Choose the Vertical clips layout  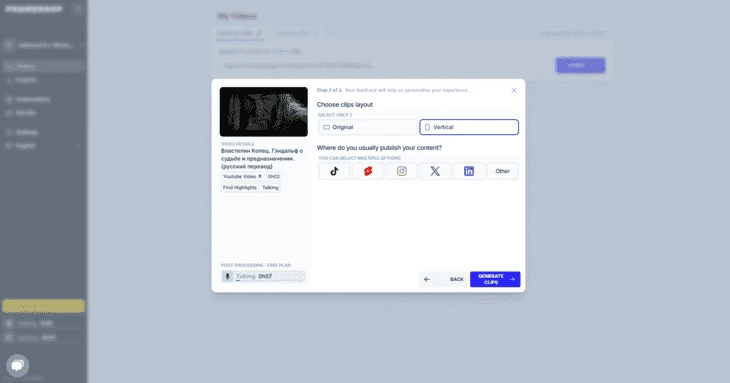tap(469, 127)
